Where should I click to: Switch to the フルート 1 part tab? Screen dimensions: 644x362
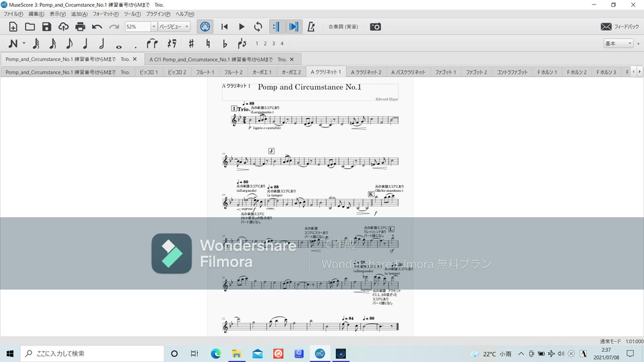pos(205,72)
